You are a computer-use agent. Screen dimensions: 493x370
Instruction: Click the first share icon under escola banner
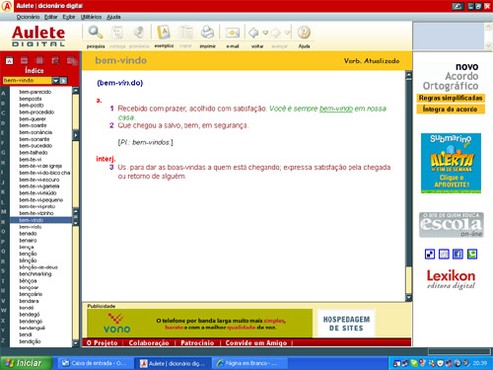(430, 254)
